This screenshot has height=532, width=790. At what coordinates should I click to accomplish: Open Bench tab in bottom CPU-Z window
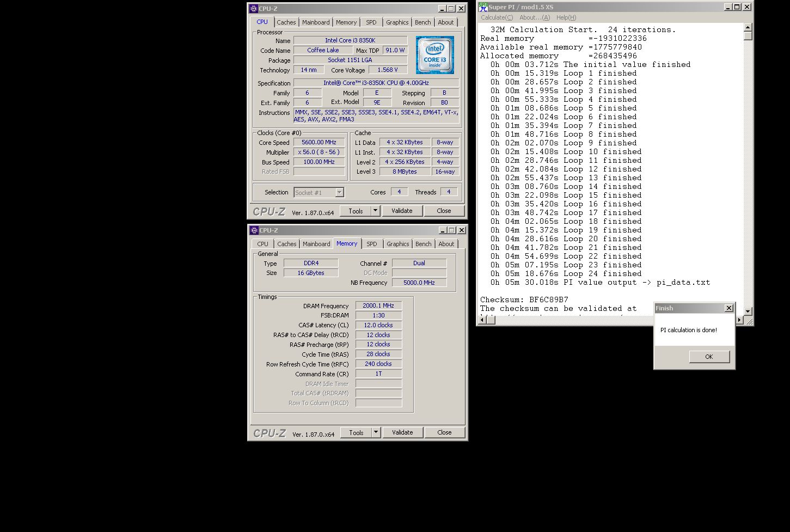coord(424,244)
